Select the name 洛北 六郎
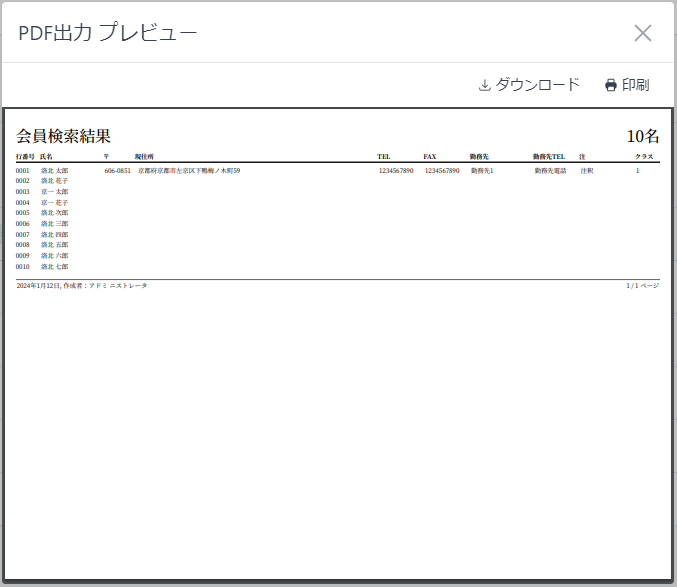 coord(54,256)
